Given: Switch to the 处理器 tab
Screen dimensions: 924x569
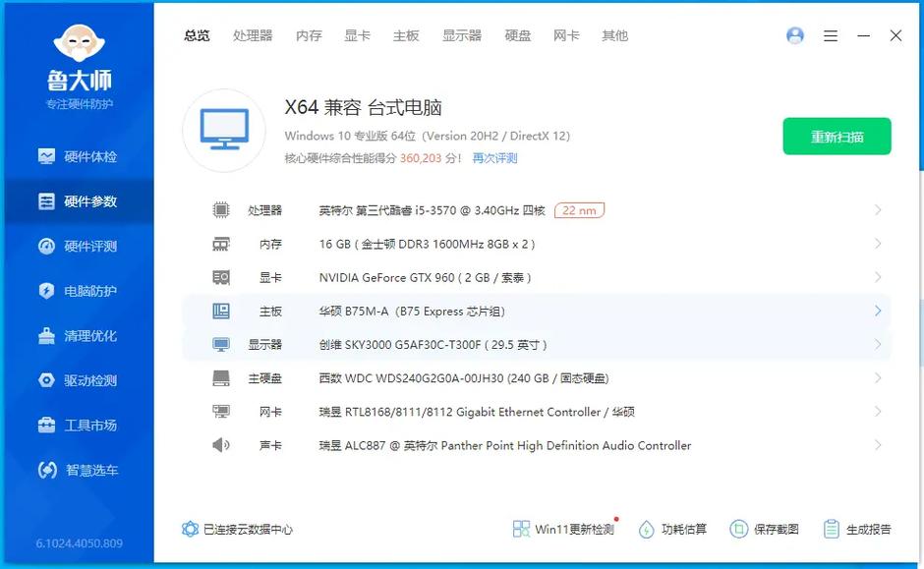Looking at the screenshot, I should tap(253, 35).
